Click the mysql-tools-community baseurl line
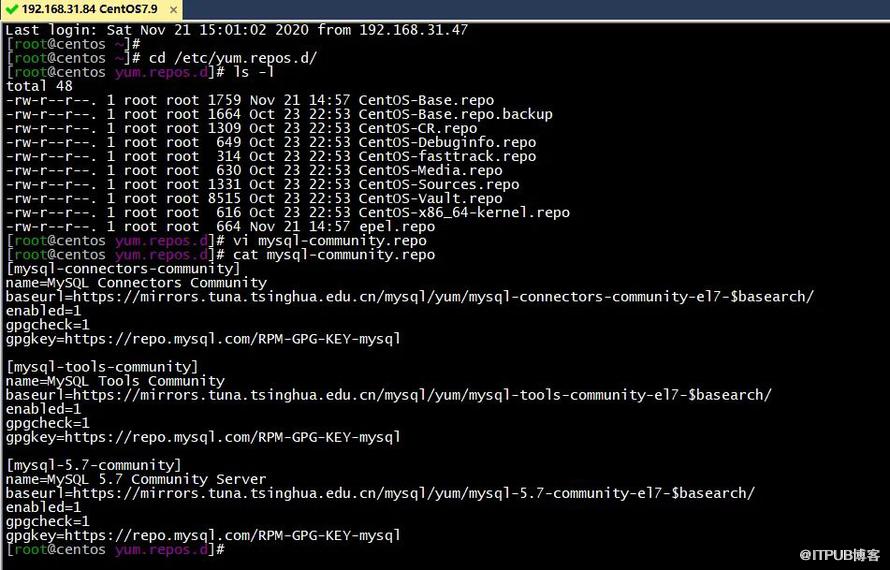 coord(389,395)
